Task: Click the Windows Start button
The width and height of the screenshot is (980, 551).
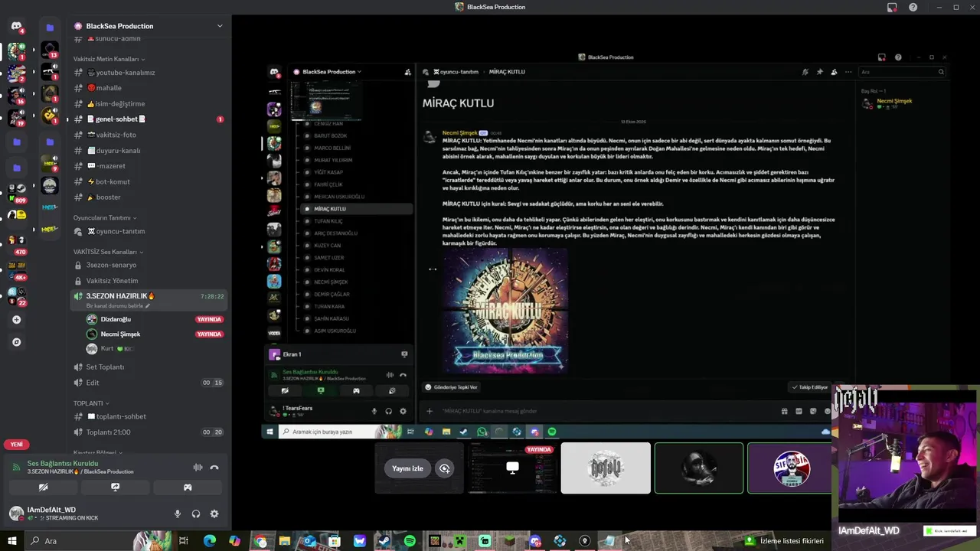Action: [11, 541]
